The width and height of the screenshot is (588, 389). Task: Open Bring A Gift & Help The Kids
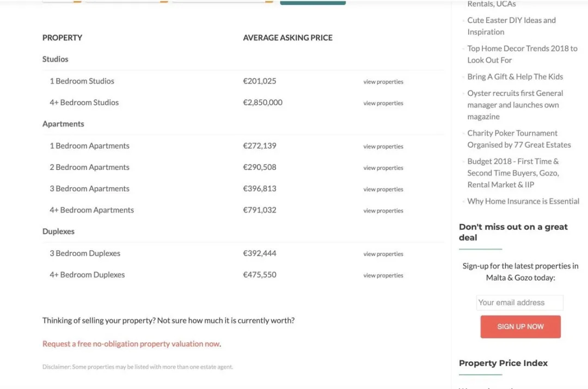click(x=515, y=76)
